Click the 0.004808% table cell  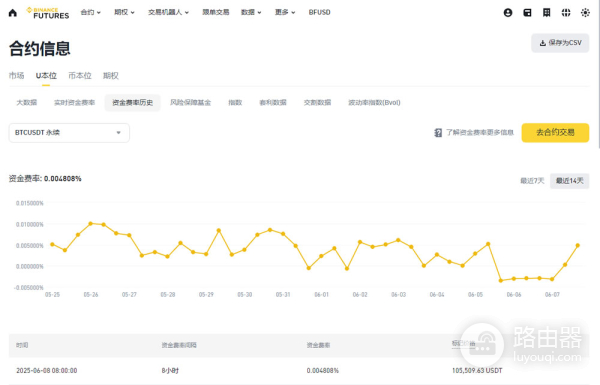323,370
